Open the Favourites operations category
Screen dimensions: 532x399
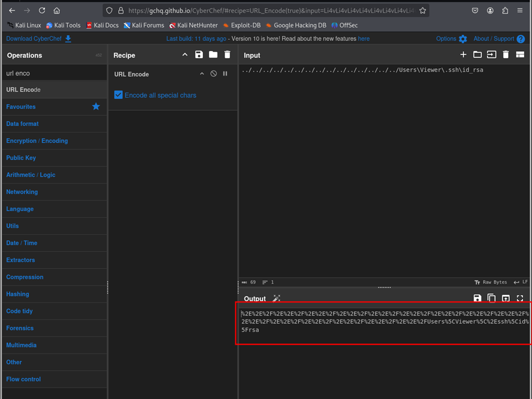coord(21,106)
